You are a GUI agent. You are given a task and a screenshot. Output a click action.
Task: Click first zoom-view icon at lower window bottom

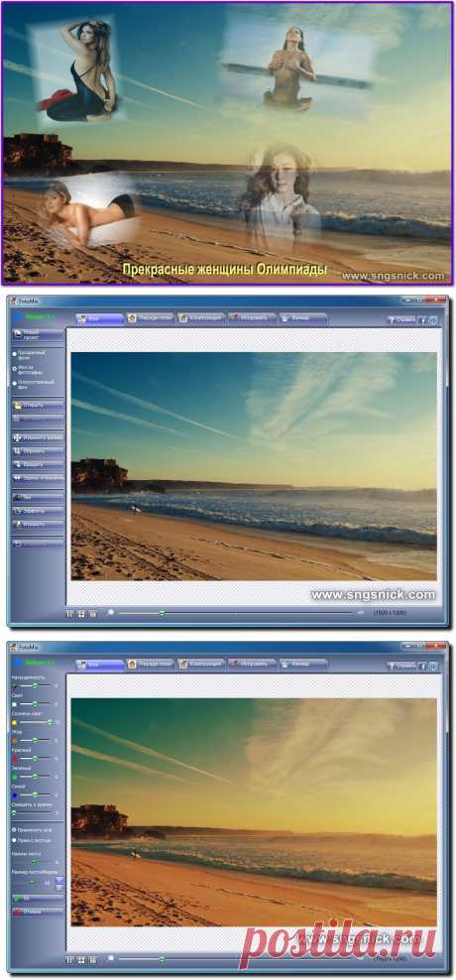click(x=70, y=959)
